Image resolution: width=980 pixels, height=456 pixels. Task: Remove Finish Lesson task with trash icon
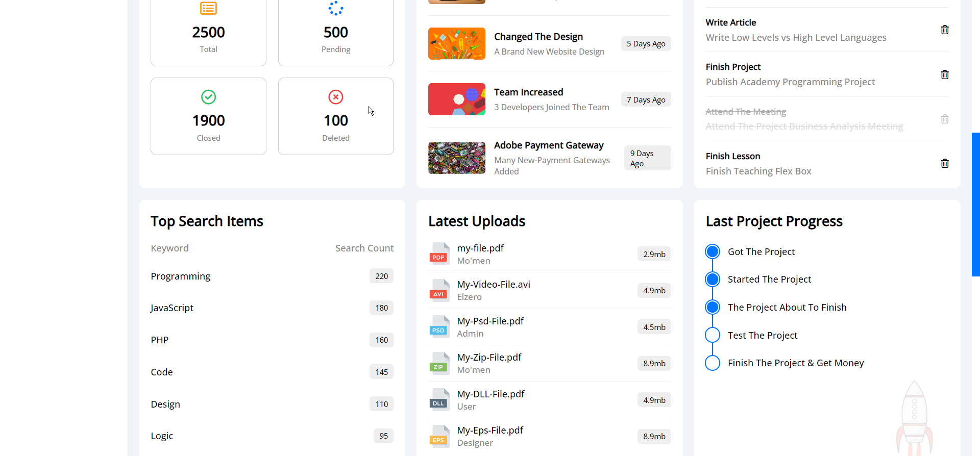(x=945, y=164)
